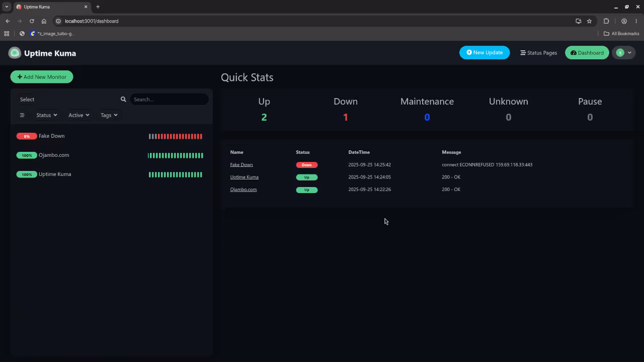Viewport: 644px width, 362px height.
Task: View site information icon in address bar
Action: [58, 21]
